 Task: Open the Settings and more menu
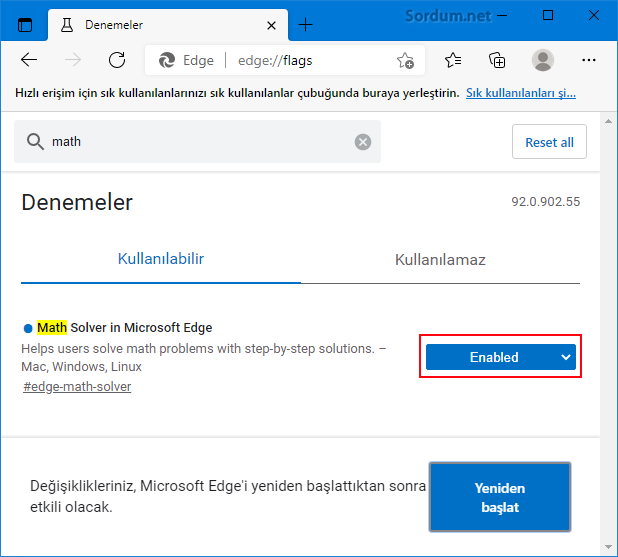tap(589, 60)
